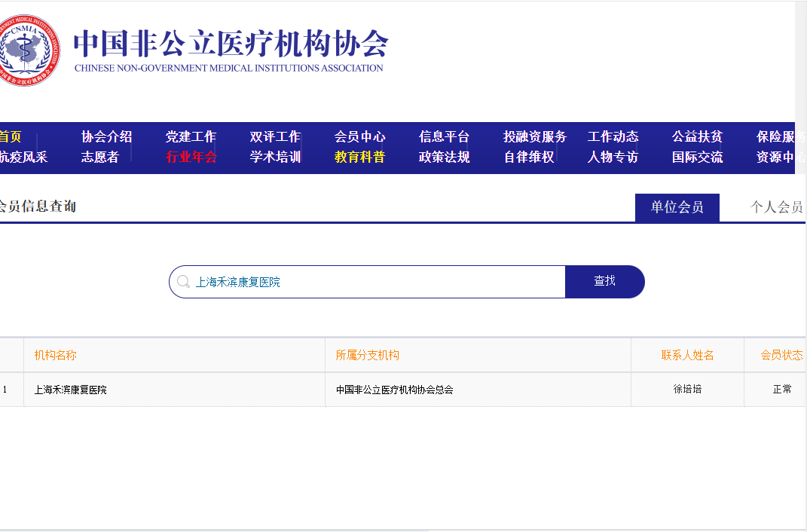
Task: Open the 协会介绍 menu item
Action: pyautogui.click(x=107, y=136)
